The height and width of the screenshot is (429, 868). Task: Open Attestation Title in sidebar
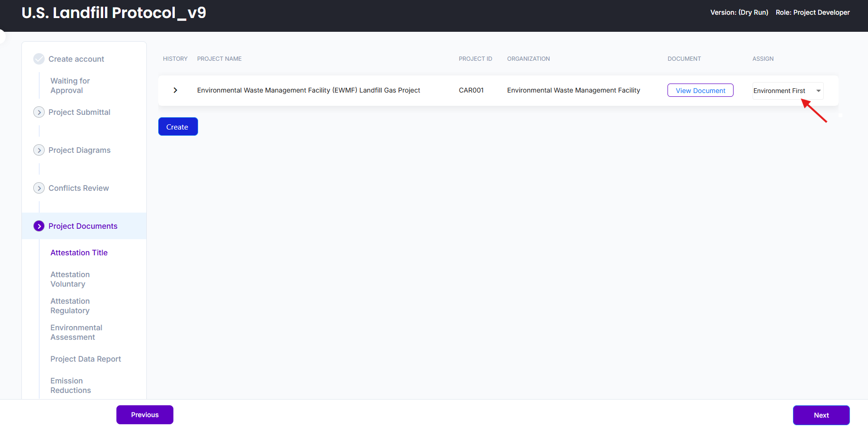coord(79,252)
